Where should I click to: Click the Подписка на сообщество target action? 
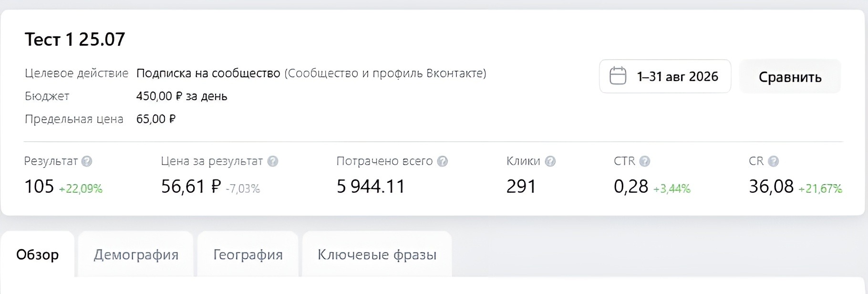(208, 73)
